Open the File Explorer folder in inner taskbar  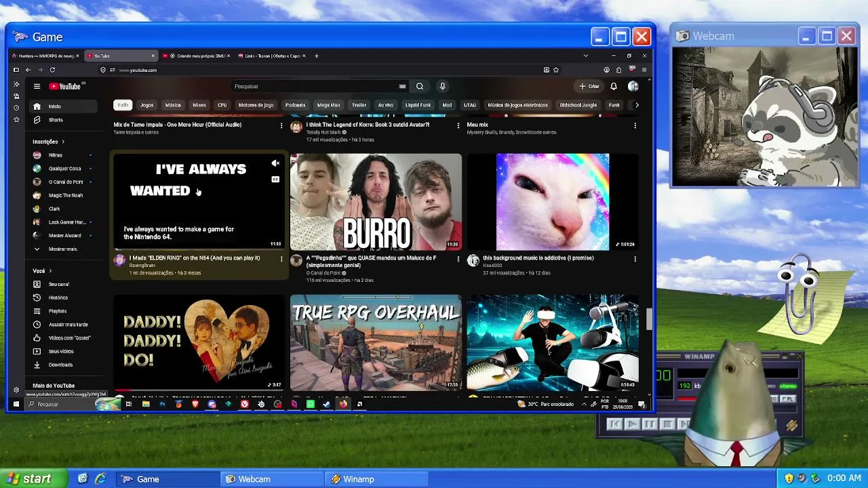[x=146, y=404]
